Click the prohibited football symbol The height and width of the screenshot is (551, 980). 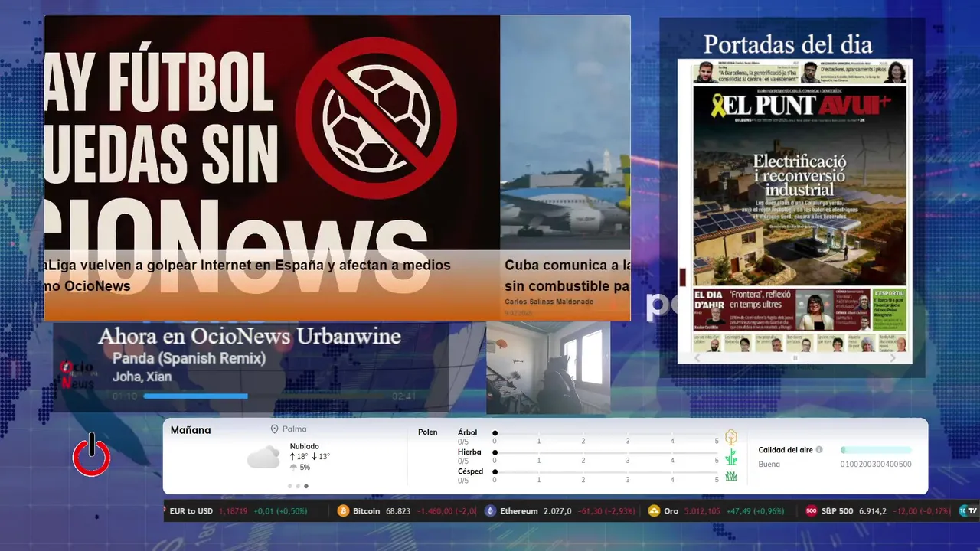[376, 119]
